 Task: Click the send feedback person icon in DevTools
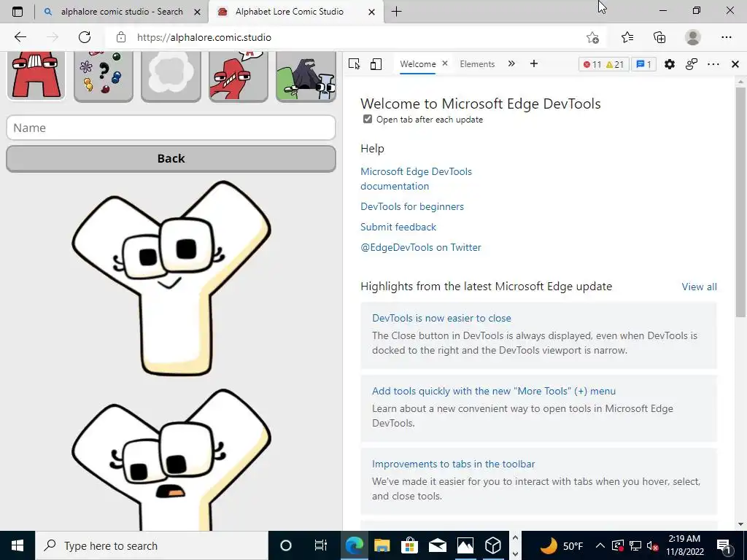pos(692,64)
